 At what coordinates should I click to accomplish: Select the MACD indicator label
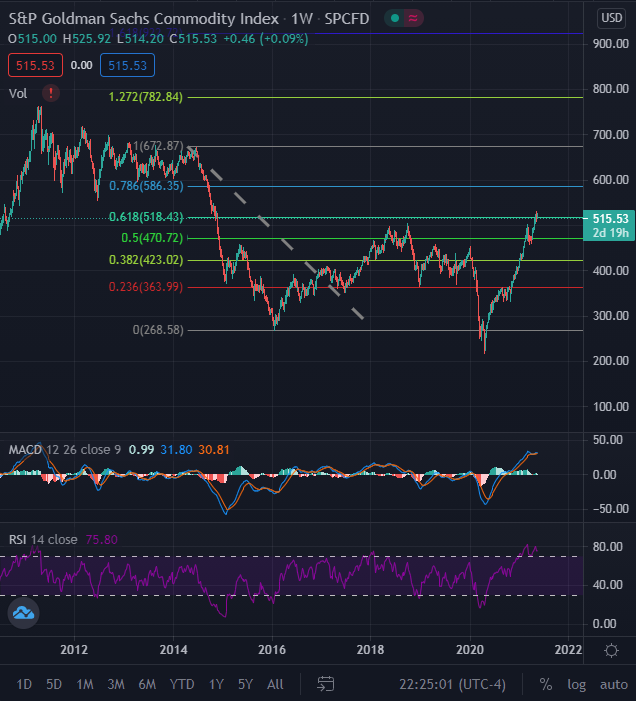pos(26,449)
